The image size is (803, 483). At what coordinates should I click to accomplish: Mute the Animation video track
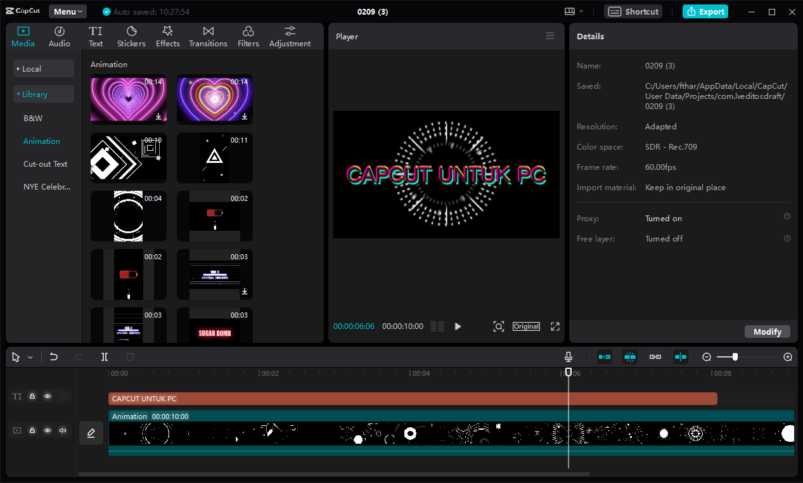point(62,430)
